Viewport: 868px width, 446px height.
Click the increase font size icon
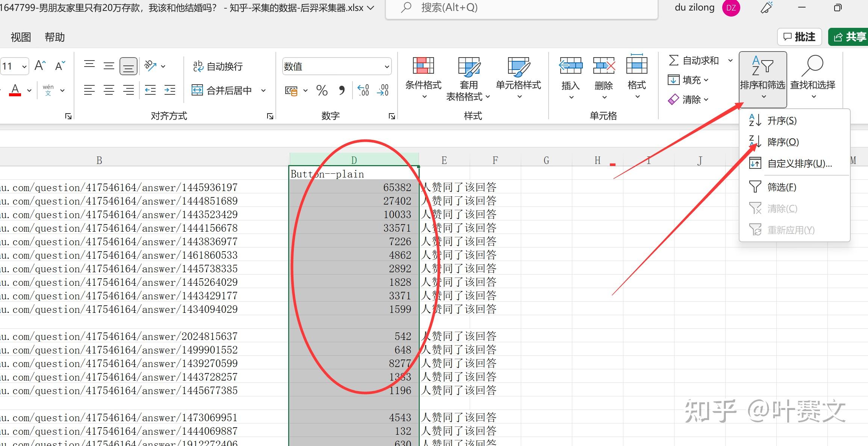coord(40,66)
